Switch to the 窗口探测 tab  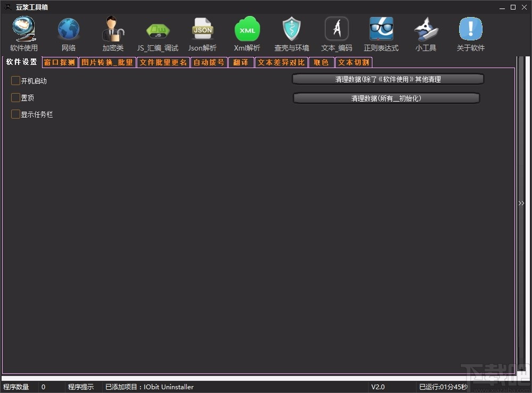[60, 62]
